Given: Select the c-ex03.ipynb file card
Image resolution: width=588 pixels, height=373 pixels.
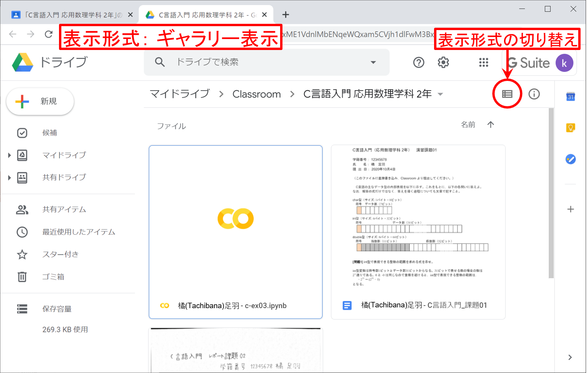Looking at the screenshot, I should (236, 232).
